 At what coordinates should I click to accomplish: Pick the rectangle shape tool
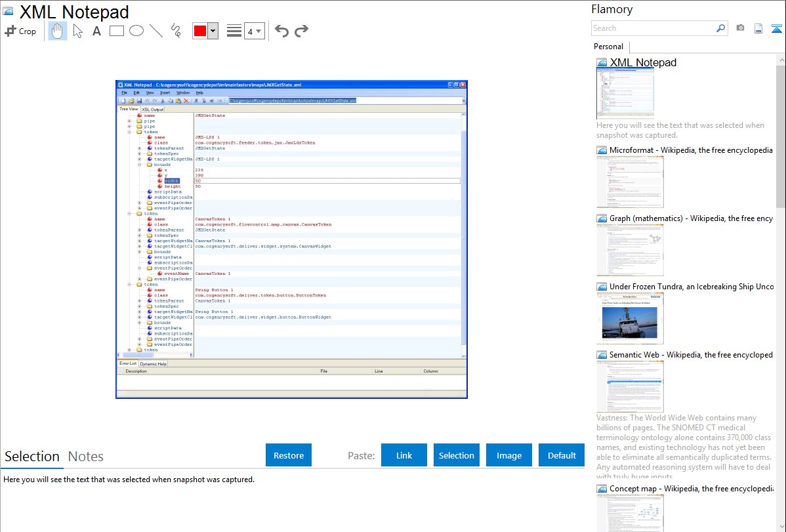[116, 31]
